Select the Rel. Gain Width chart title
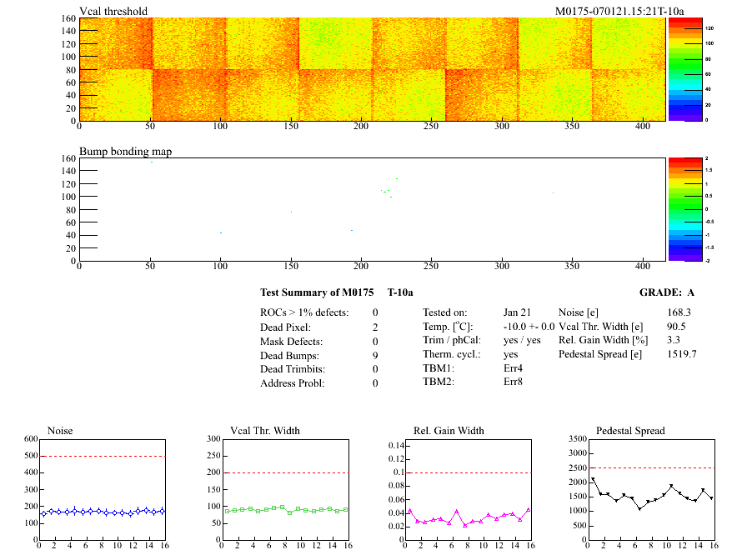747x560 pixels. [x=449, y=431]
